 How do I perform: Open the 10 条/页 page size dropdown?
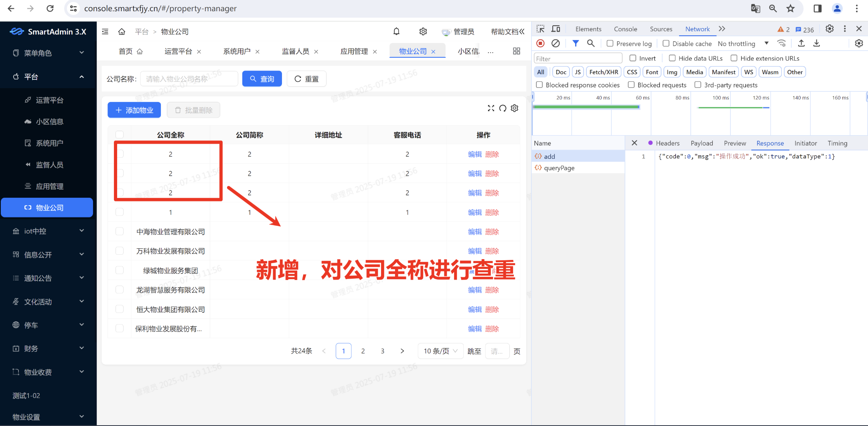pyautogui.click(x=440, y=351)
